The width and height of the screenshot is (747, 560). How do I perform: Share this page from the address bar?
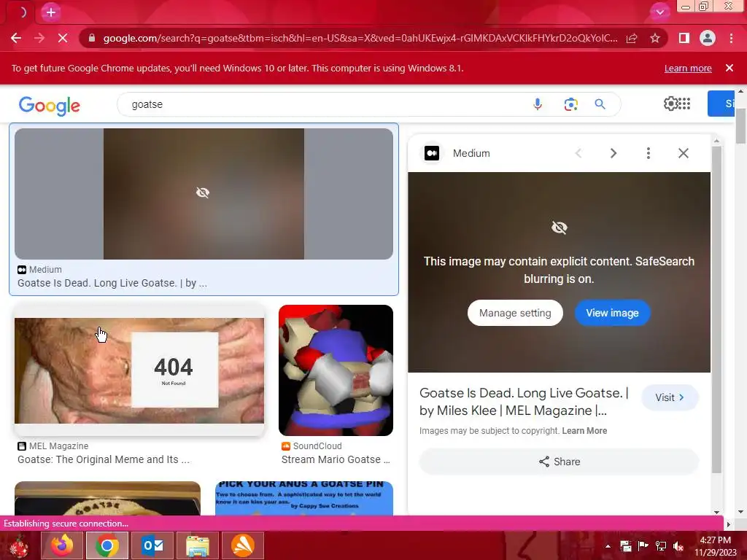[x=632, y=38]
